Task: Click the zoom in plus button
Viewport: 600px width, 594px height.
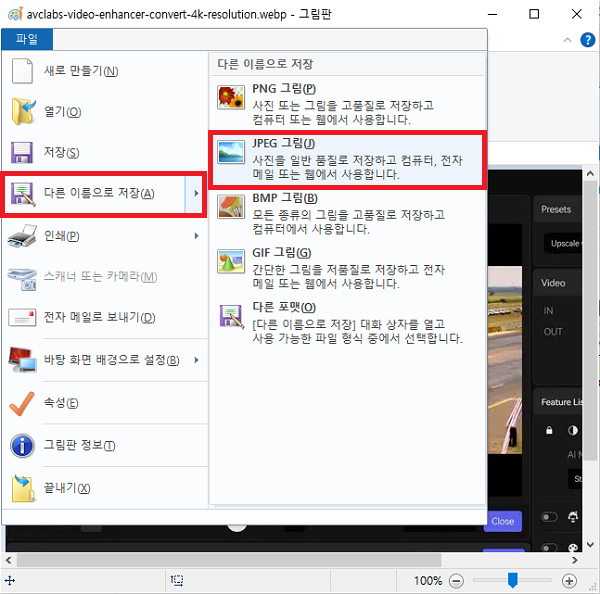Action: click(x=569, y=581)
